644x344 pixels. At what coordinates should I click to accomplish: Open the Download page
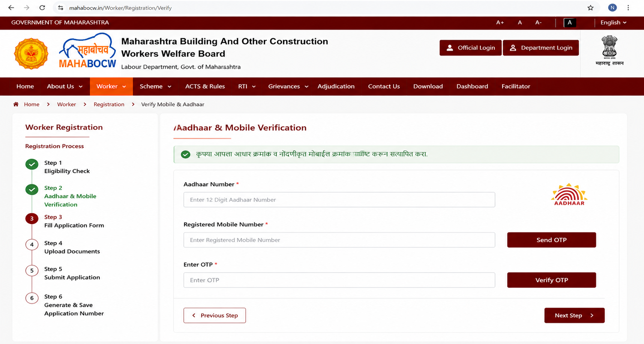click(x=428, y=86)
